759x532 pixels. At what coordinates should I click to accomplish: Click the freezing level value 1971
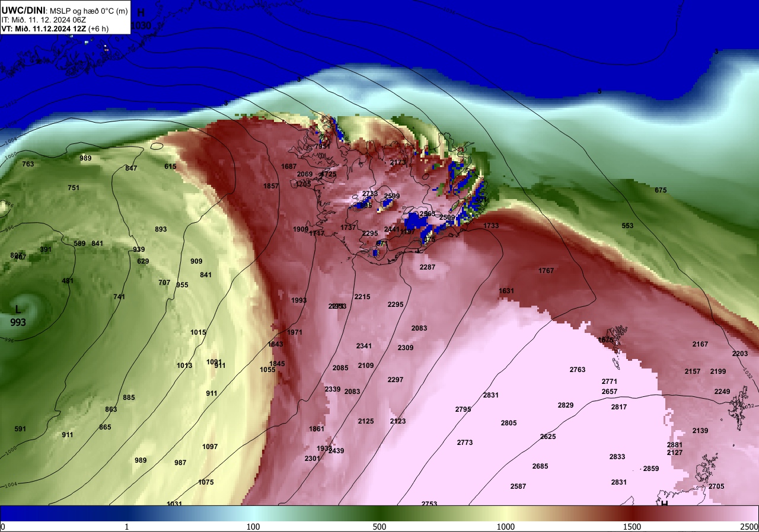(295, 332)
